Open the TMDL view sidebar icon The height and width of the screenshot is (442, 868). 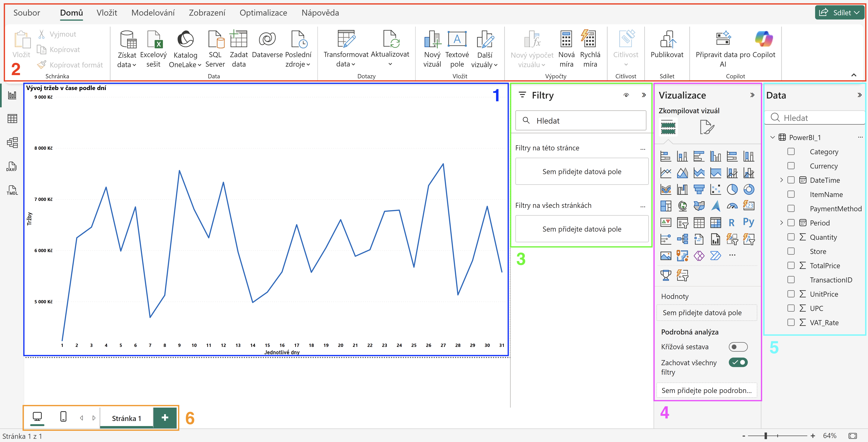[x=12, y=190]
